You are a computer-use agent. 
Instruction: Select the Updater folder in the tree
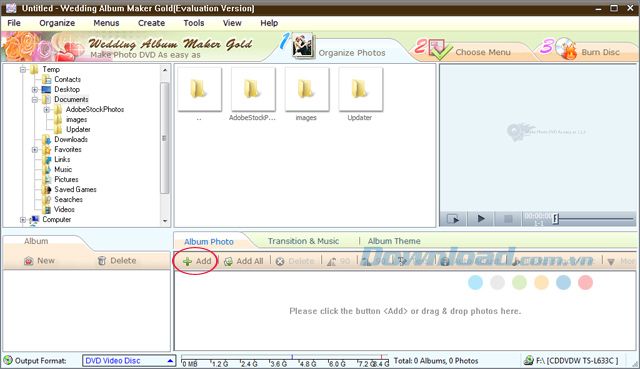(78, 129)
